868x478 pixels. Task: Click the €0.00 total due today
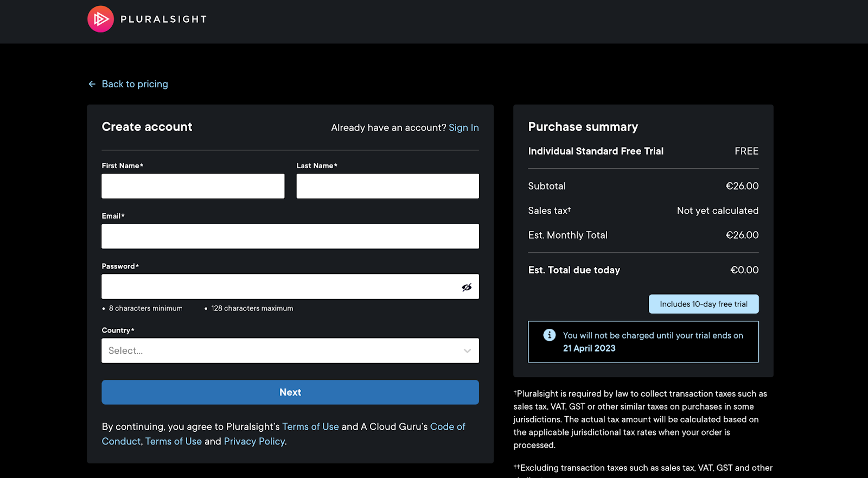tap(744, 270)
